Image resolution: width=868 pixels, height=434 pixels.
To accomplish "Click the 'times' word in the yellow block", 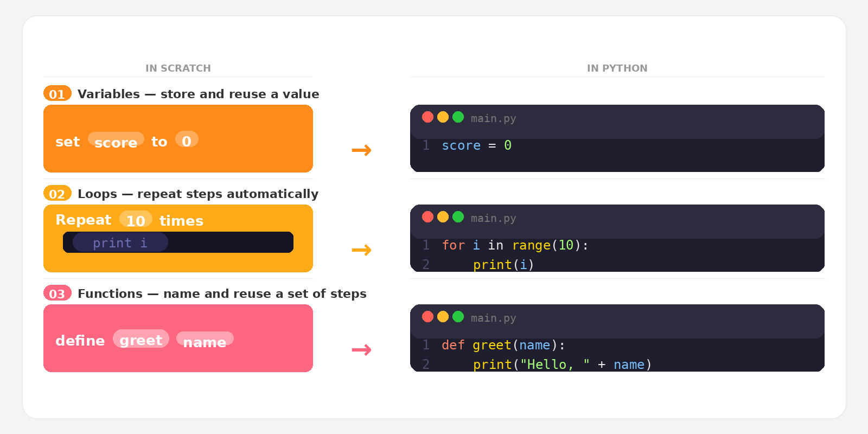I will coord(181,221).
